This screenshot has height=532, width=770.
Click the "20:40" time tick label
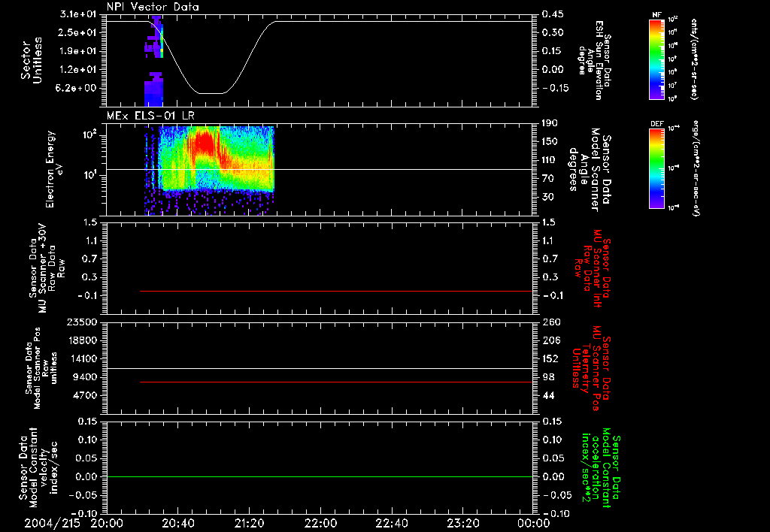(x=177, y=523)
